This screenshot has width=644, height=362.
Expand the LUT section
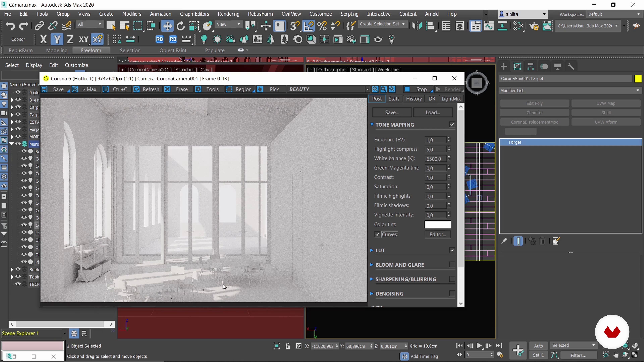coord(372,250)
